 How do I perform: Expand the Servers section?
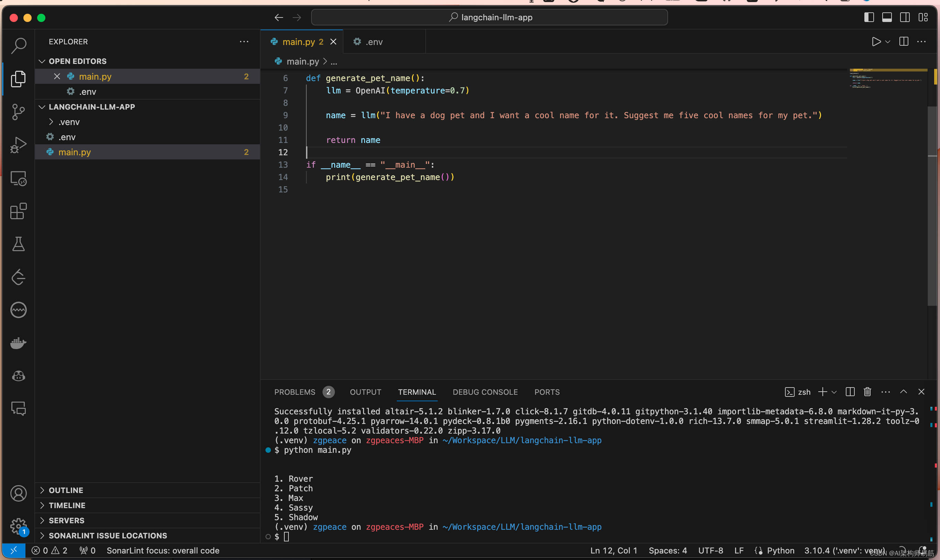click(147, 520)
